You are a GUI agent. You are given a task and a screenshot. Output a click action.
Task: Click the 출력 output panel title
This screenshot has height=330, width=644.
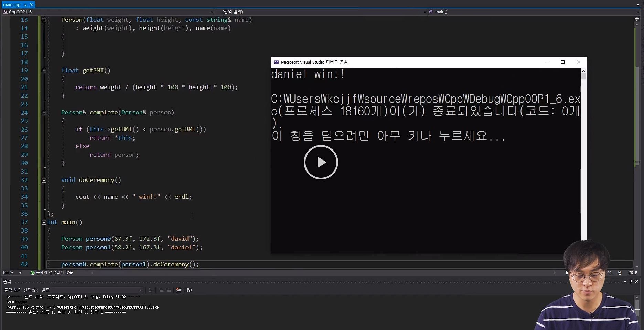coord(7,282)
